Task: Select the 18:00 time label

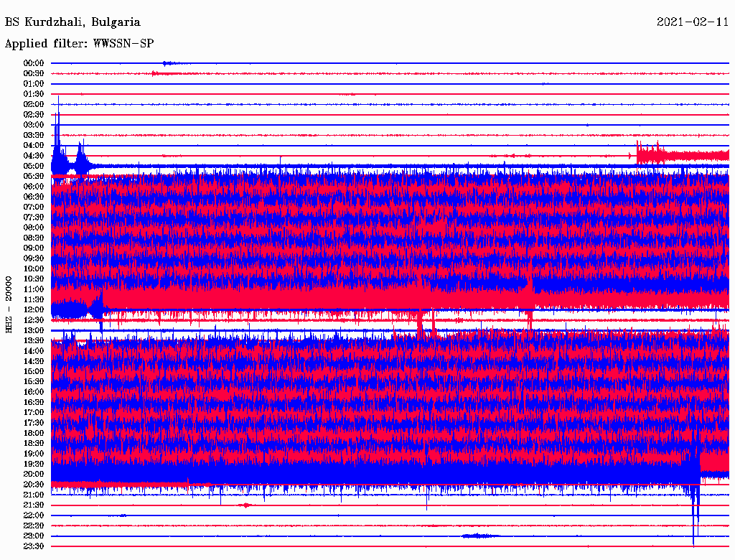Action: [34, 433]
